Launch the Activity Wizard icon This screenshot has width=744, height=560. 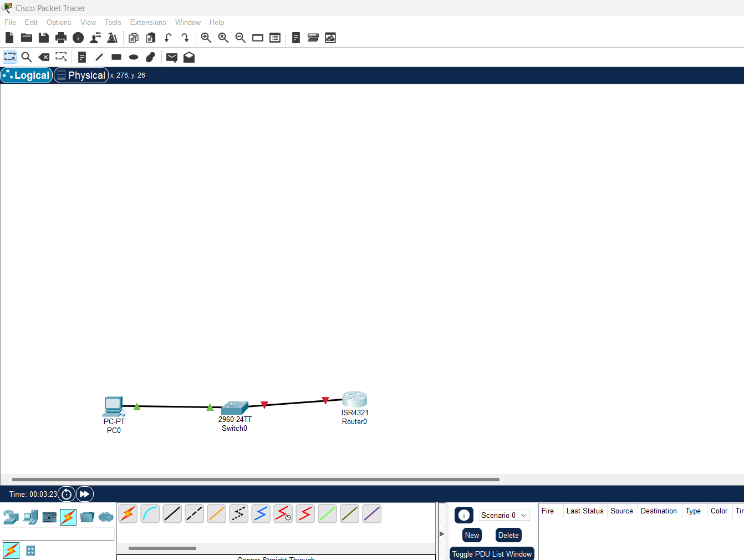click(x=95, y=38)
